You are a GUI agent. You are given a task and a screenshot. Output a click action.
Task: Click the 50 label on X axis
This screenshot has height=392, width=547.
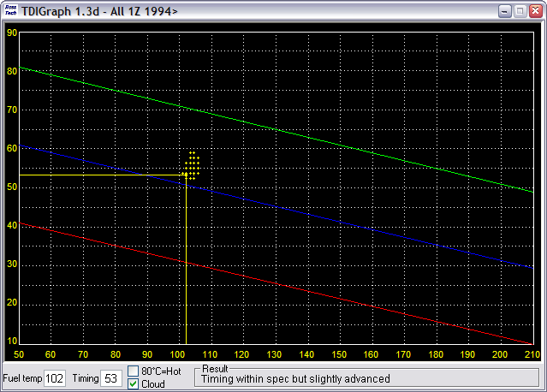20,353
